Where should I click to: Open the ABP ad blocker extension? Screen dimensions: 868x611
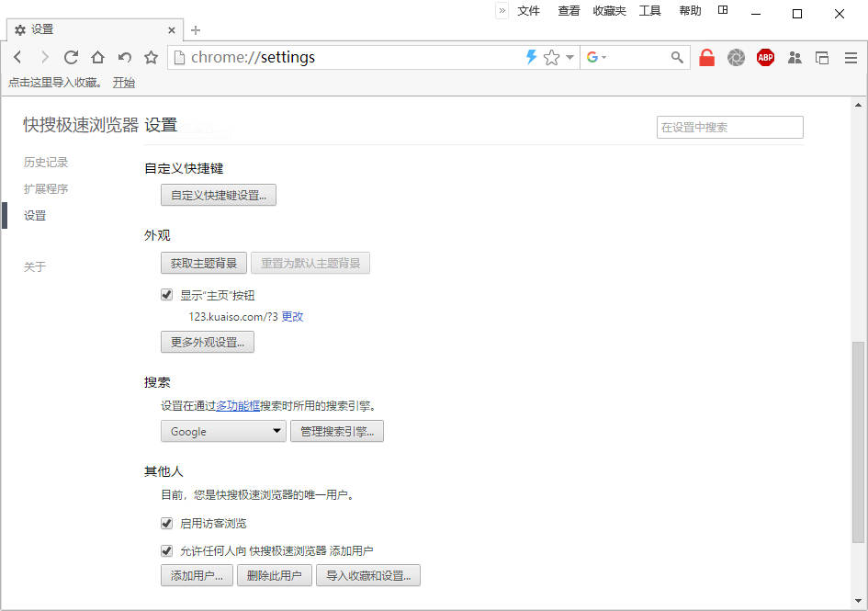click(765, 58)
